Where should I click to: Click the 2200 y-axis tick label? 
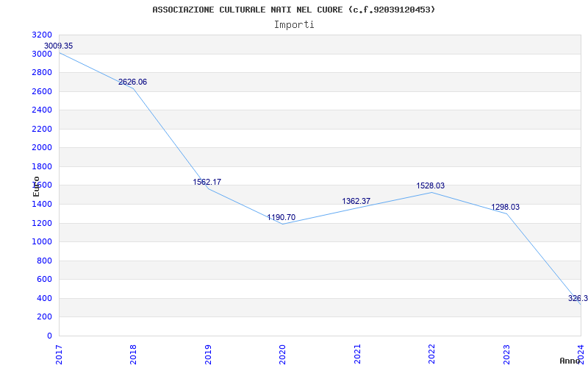[42, 129]
